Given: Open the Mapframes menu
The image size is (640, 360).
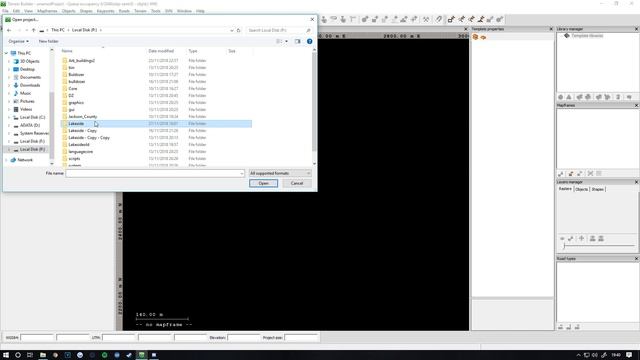Looking at the screenshot, I should pyautogui.click(x=47, y=11).
